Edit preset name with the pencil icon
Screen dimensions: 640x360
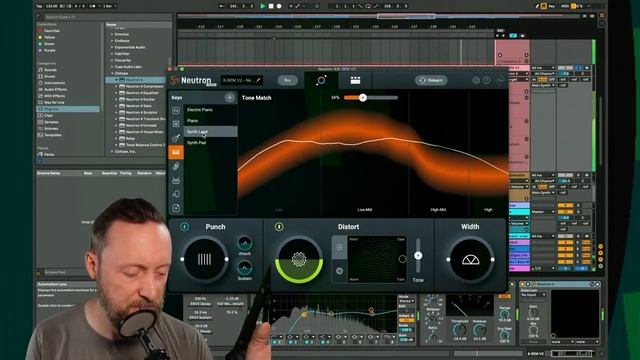pos(258,80)
